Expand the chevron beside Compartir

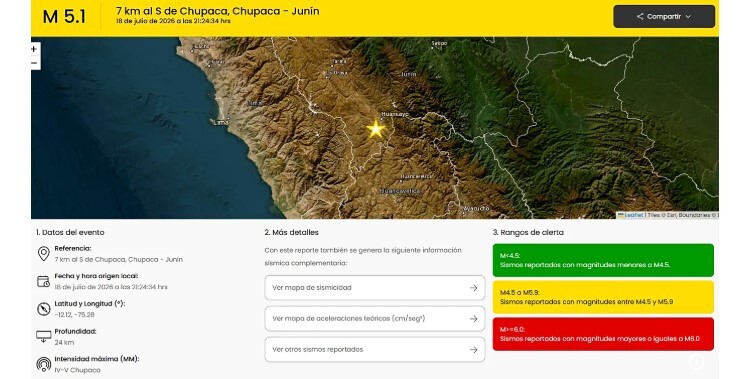[688, 17]
